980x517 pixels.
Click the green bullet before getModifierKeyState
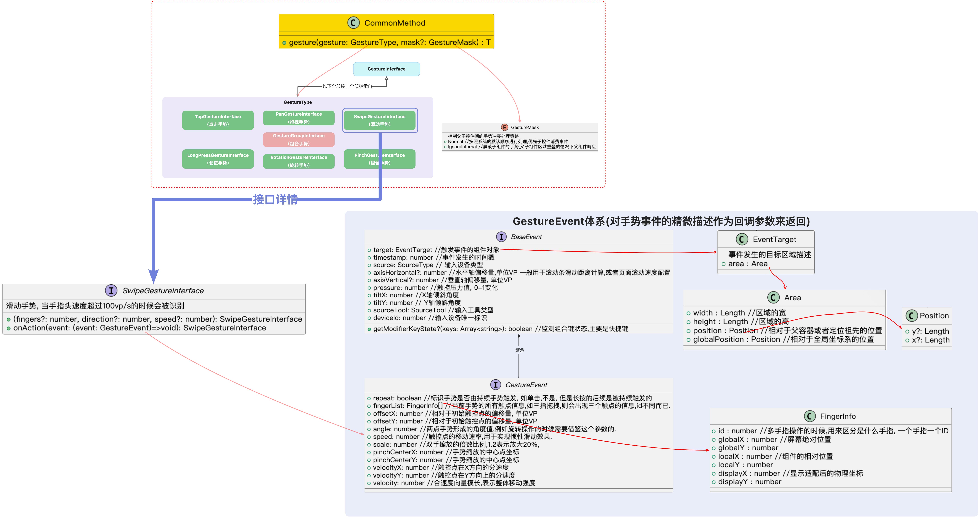pyautogui.click(x=369, y=329)
